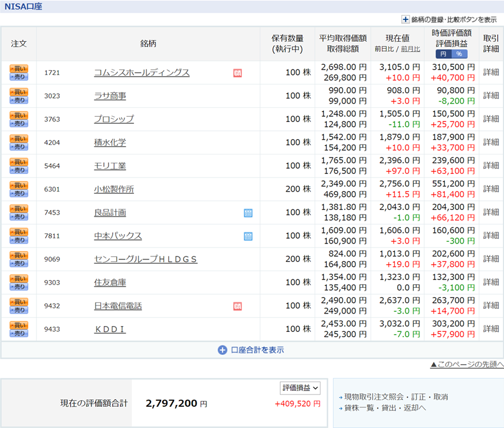Click buy button for 積水化学 row

19,139
